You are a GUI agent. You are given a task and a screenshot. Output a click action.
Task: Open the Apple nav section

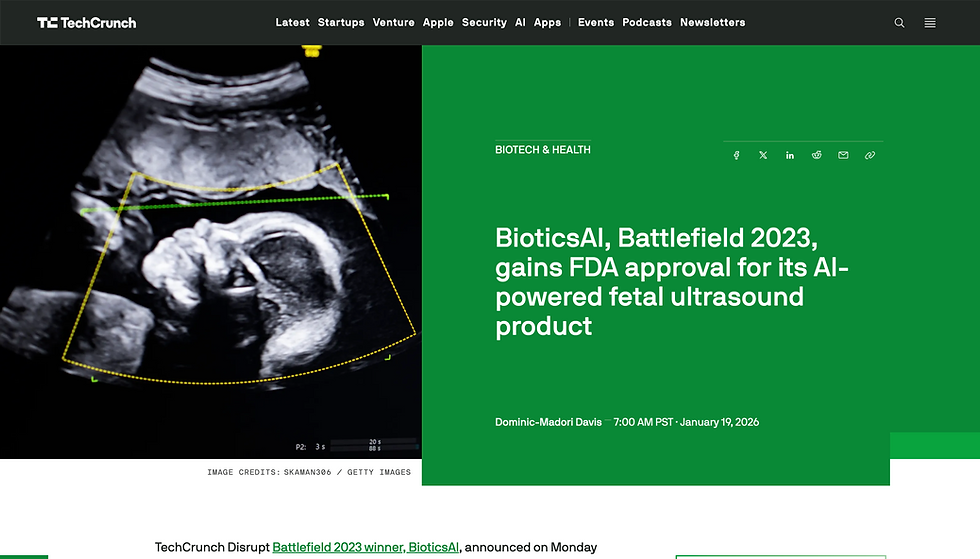(x=438, y=23)
